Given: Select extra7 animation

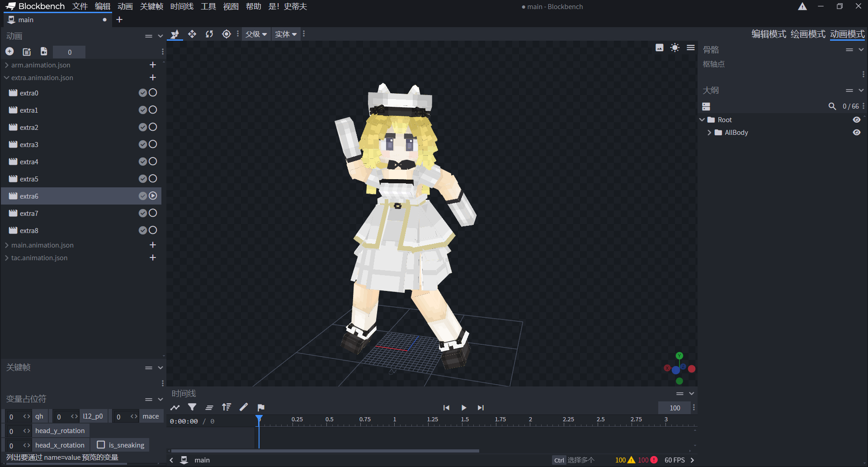Looking at the screenshot, I should [x=81, y=213].
